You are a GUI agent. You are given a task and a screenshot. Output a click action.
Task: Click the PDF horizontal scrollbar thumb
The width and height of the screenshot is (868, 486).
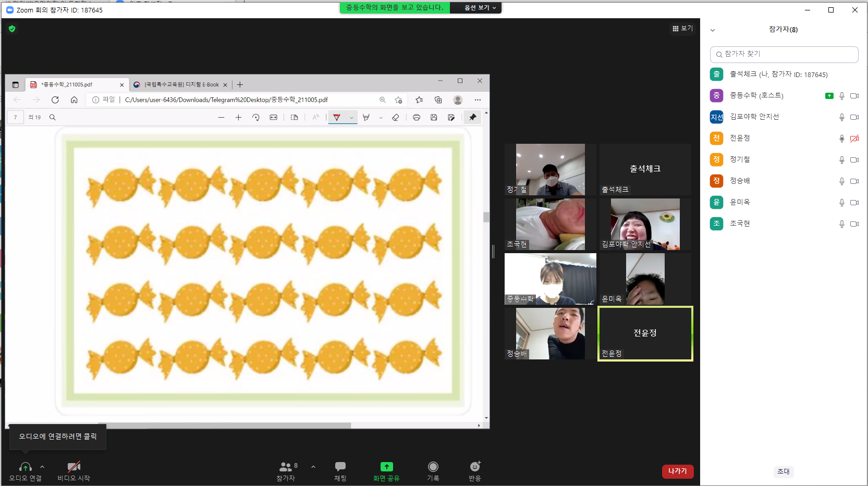tap(224, 426)
